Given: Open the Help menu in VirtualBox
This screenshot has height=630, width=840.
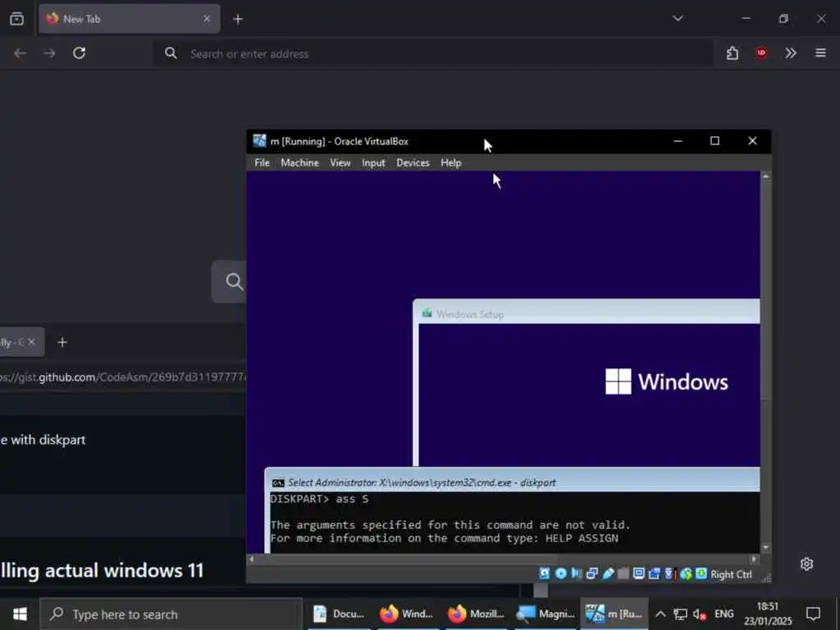Looking at the screenshot, I should [451, 163].
